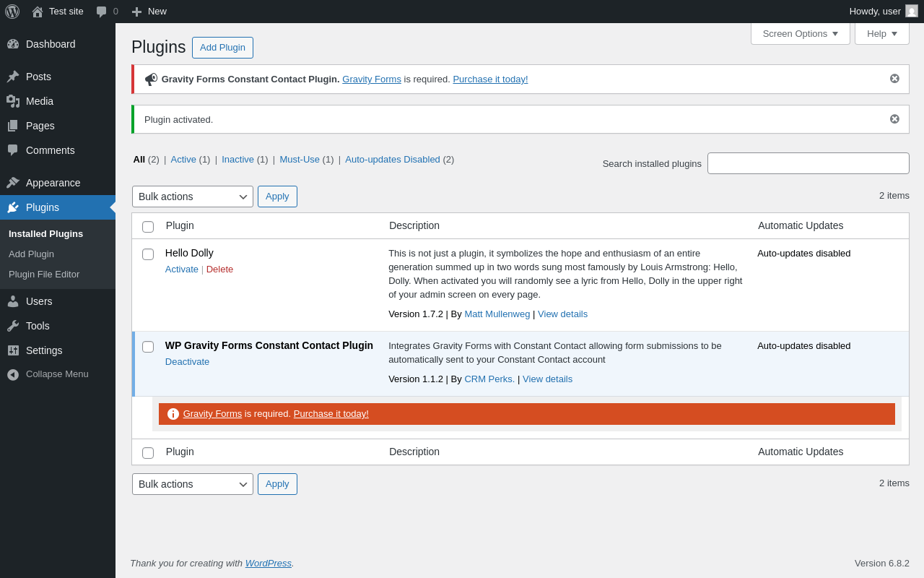Click Gravity Forms link in top notice
Image resolution: width=924 pixels, height=578 pixels.
coord(372,79)
